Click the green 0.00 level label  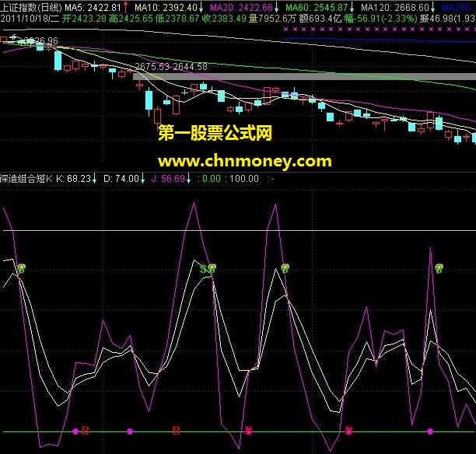pos(212,179)
